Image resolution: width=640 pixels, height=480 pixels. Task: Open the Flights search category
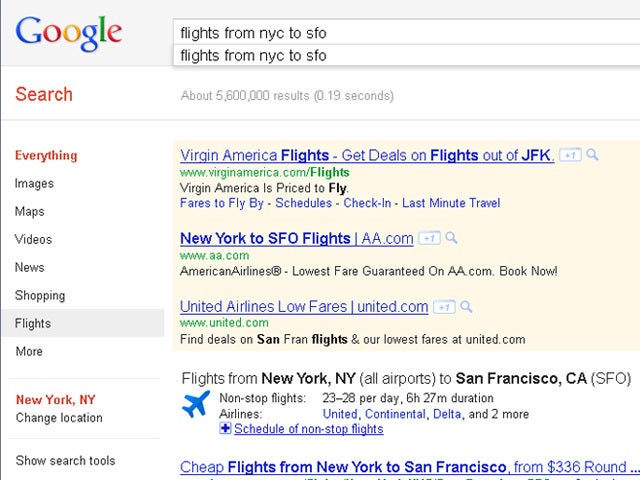(x=33, y=323)
